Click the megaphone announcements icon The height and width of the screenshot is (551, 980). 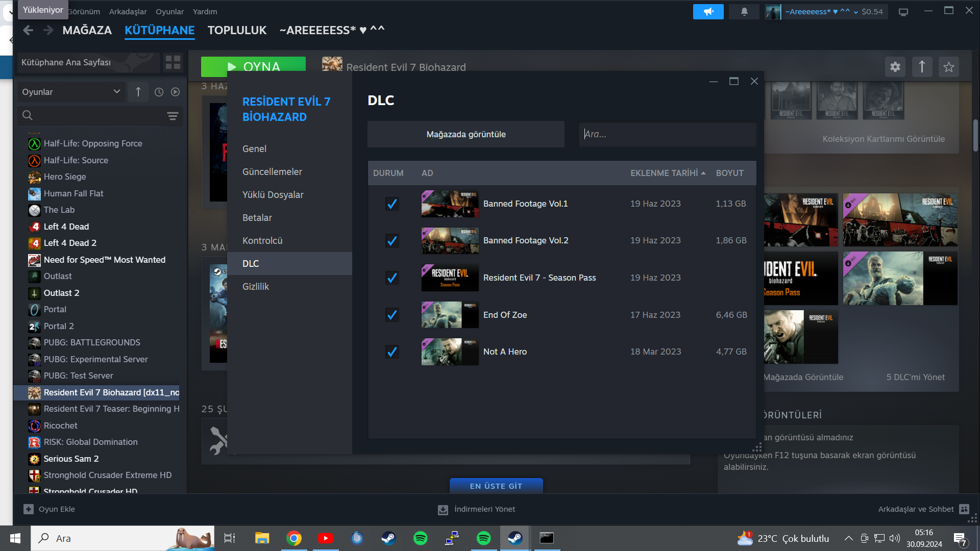708,11
